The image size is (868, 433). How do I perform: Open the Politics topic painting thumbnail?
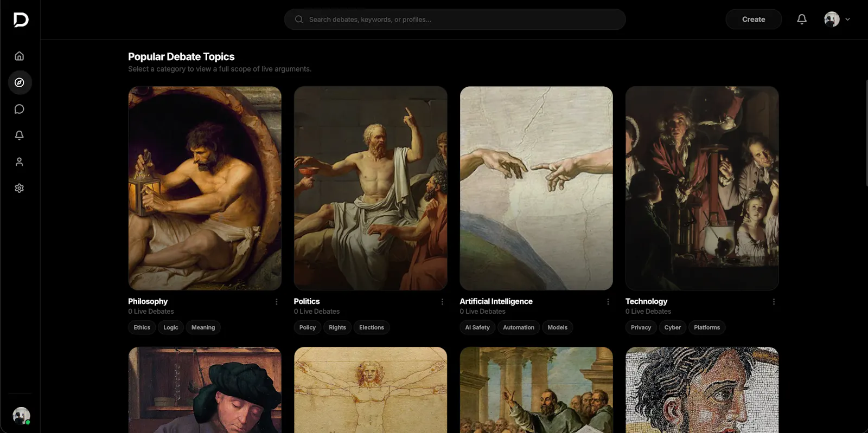tap(371, 188)
